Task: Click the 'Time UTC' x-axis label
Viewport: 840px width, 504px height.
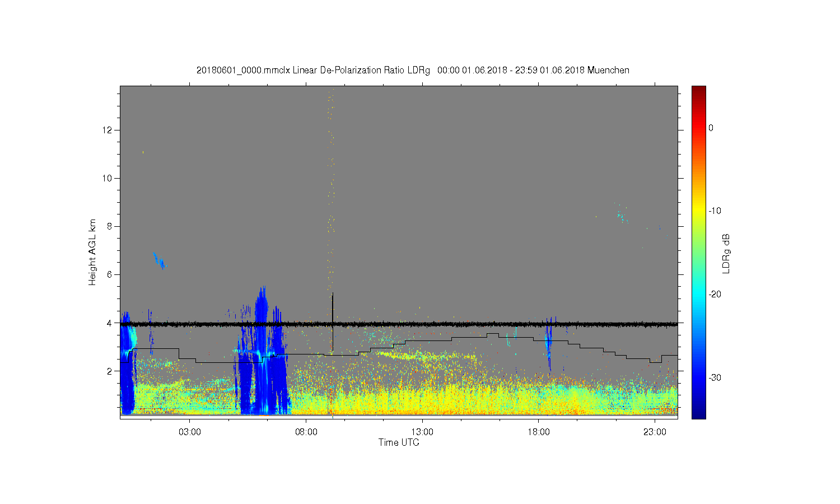Action: coord(399,442)
